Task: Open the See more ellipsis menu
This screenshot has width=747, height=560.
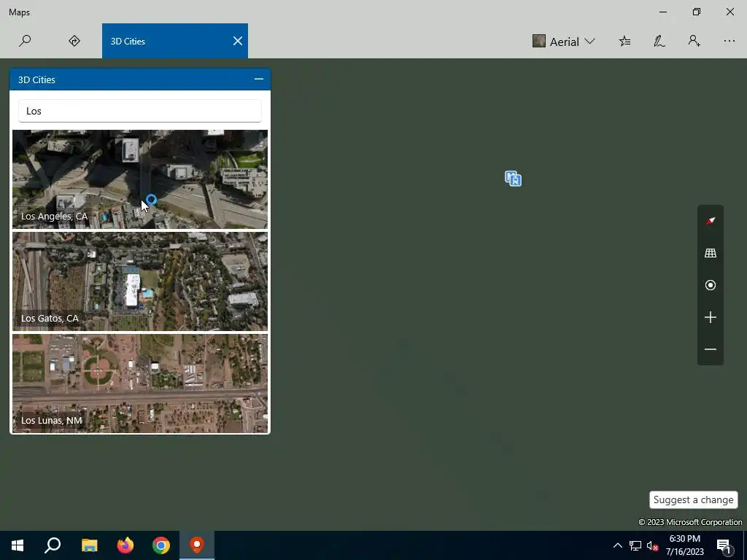Action: pos(729,41)
